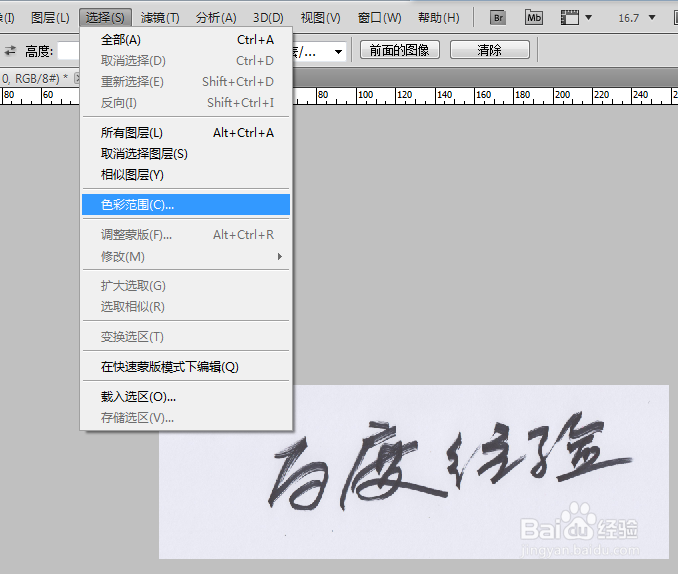Choose 相似图层(Y) in the menu
678x574 pixels.
tap(186, 175)
